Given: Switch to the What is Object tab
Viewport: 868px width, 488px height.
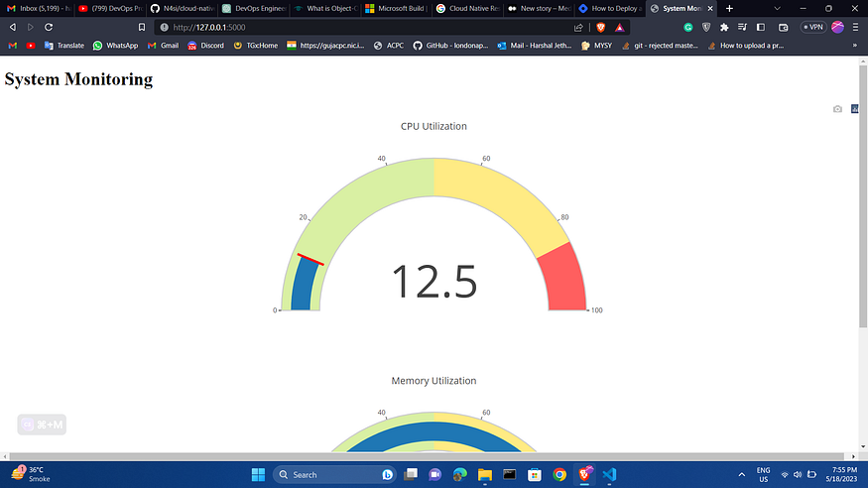Looking at the screenshot, I should pos(325,8).
